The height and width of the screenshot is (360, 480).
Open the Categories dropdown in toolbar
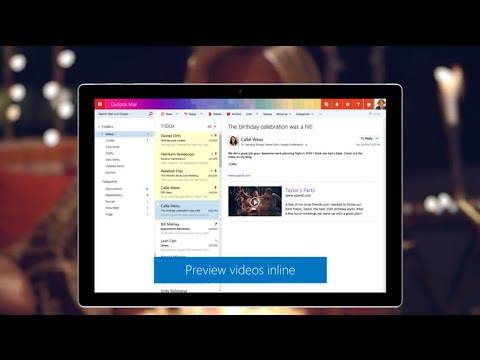click(x=305, y=114)
